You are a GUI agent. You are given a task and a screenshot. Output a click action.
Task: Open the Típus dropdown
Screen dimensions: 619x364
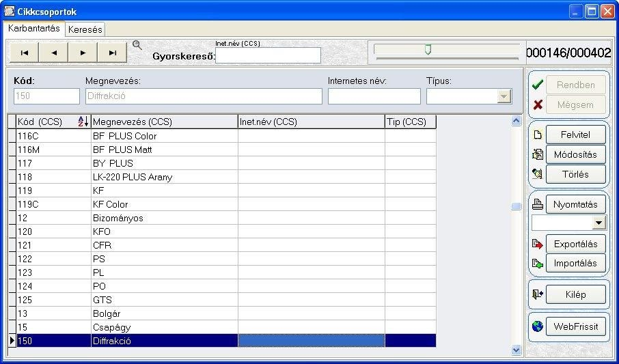coord(504,96)
